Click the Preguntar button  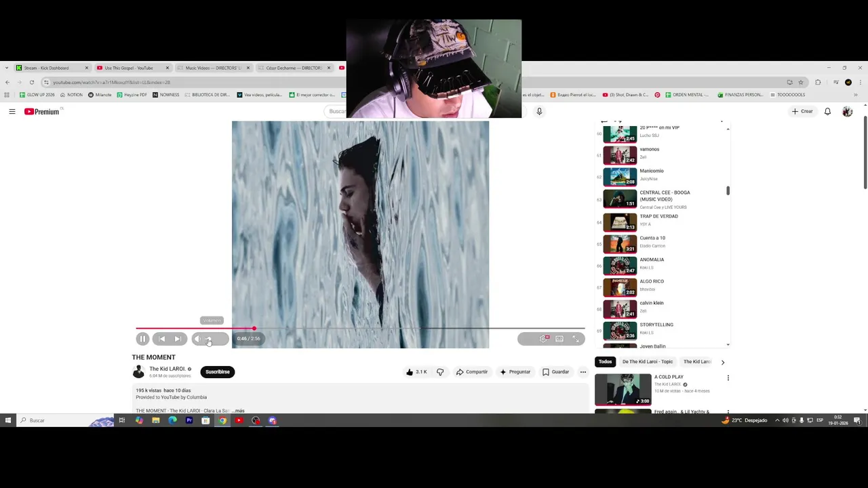tap(515, 372)
